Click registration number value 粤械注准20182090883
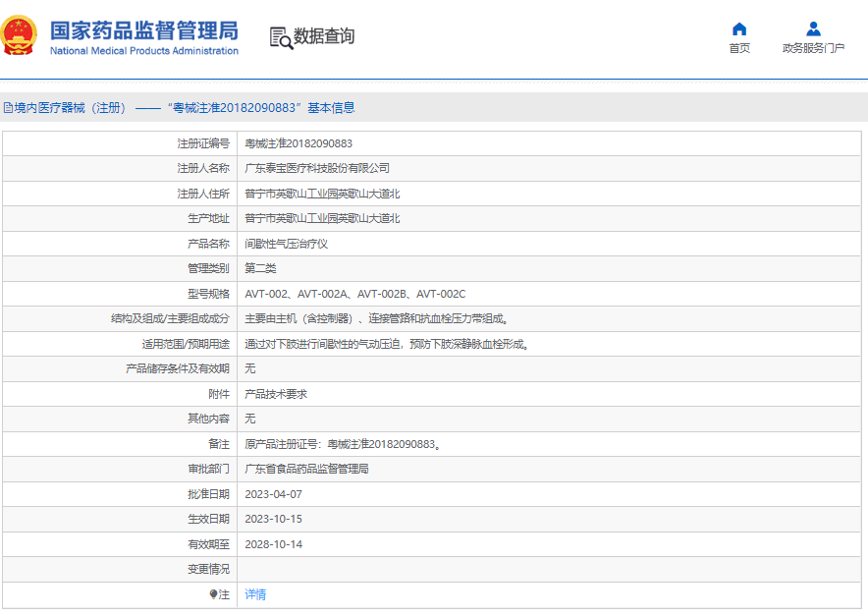 [298, 143]
